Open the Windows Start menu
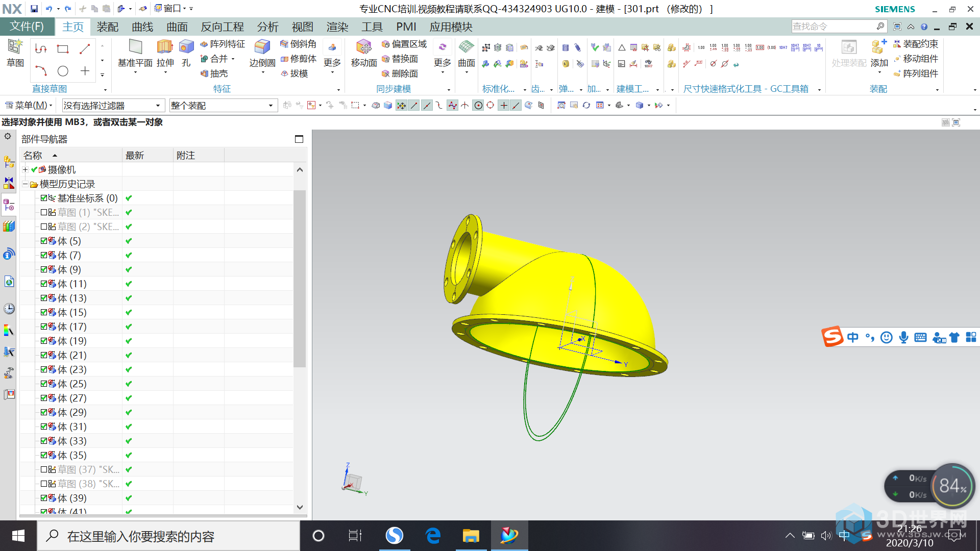 tap(18, 536)
